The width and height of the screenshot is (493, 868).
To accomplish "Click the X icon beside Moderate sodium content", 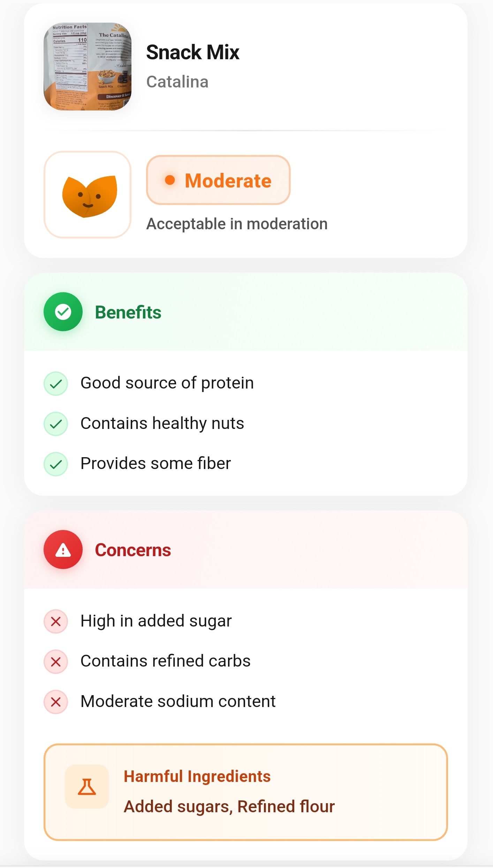I will pyautogui.click(x=56, y=701).
